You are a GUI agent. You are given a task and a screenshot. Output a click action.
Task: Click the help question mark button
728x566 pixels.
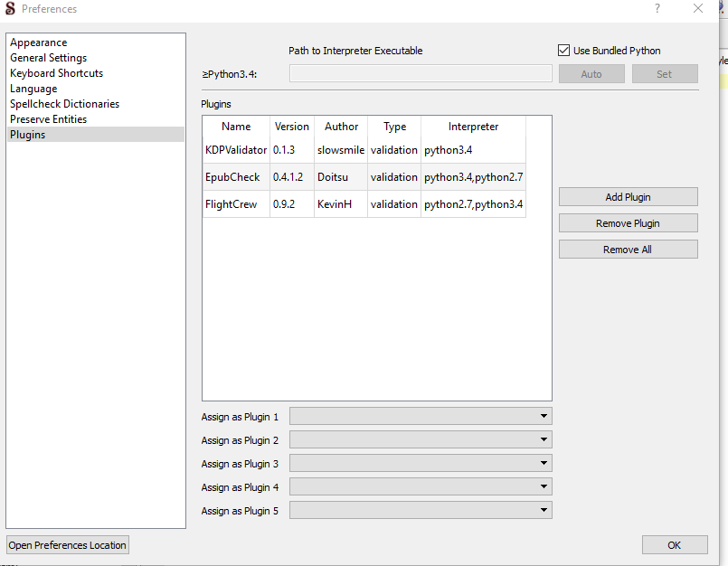tap(657, 8)
